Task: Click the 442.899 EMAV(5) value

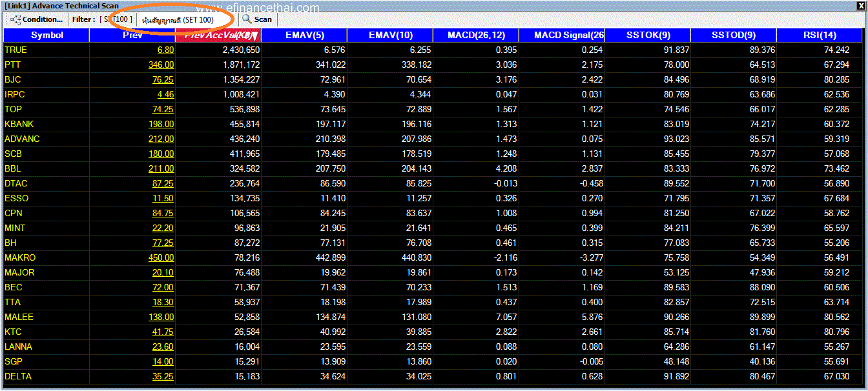Action: (x=330, y=257)
